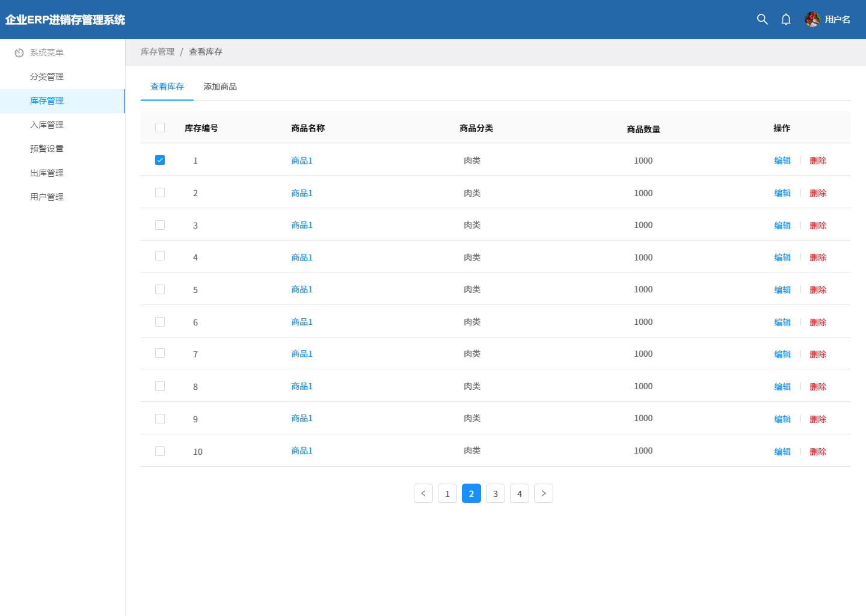Go to previous page arrow

coord(423,493)
